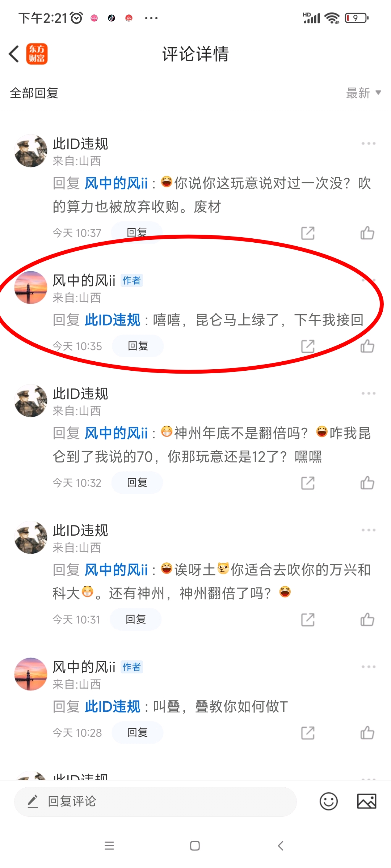391x868 pixels.
Task: Open more options for first comment
Action: [x=369, y=144]
